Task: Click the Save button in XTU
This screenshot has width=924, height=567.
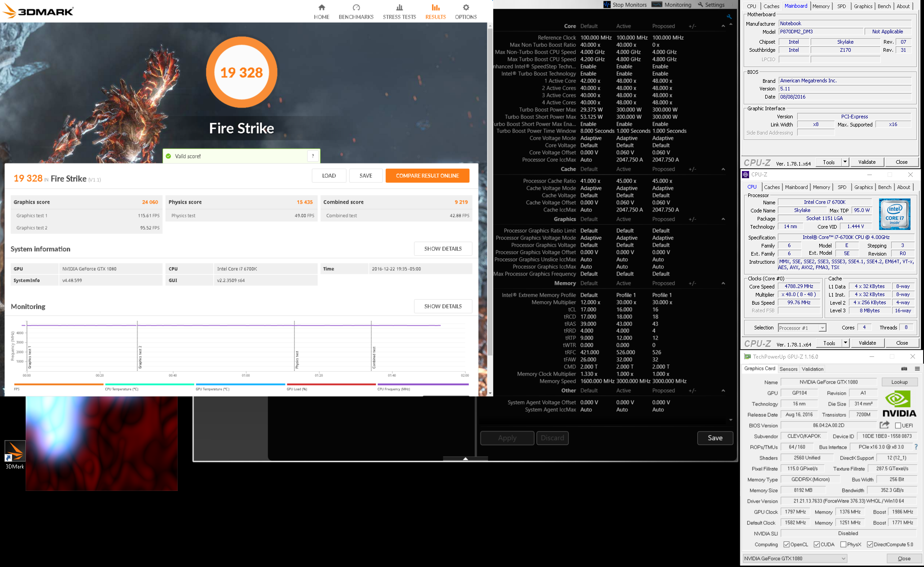Action: coord(715,438)
